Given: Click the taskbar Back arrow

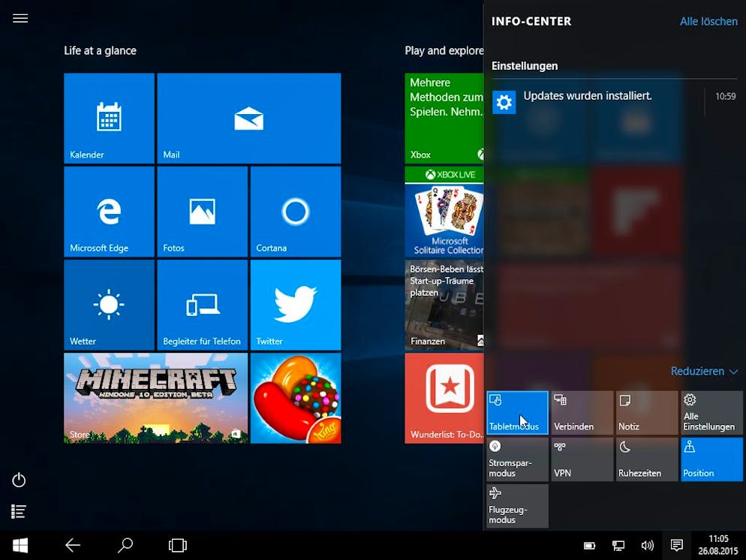Looking at the screenshot, I should [x=73, y=545].
